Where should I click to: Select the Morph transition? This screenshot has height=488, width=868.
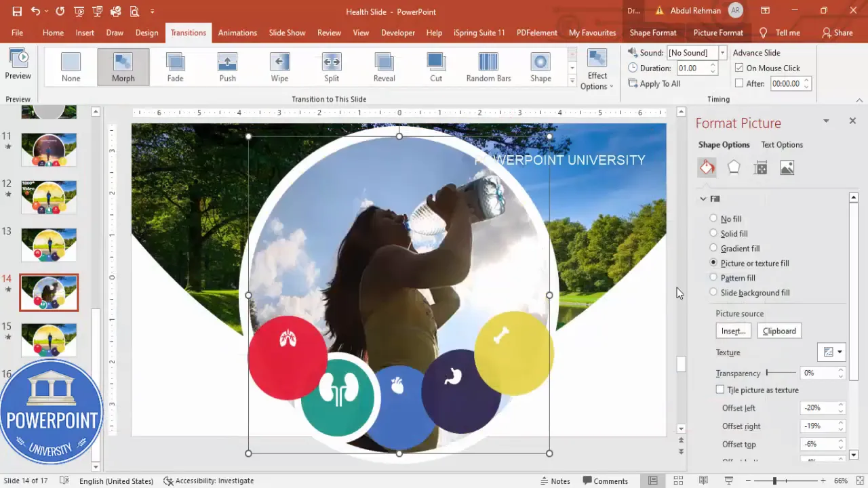[123, 67]
